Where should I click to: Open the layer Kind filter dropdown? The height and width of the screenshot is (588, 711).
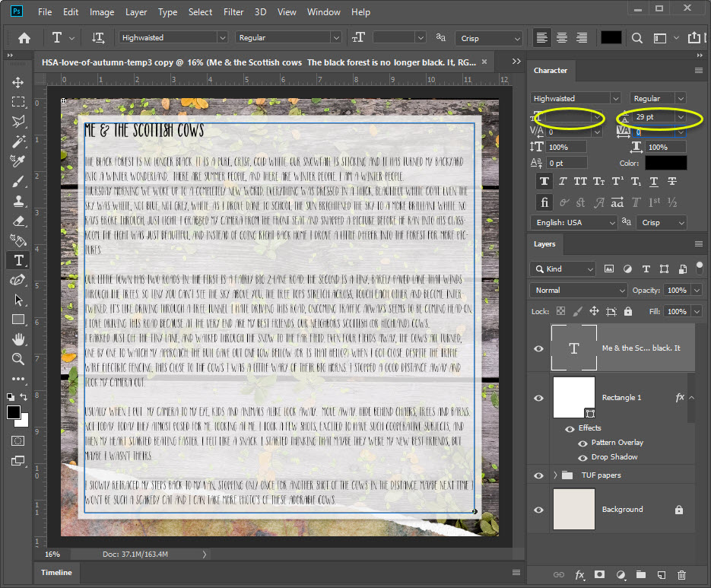pyautogui.click(x=562, y=269)
